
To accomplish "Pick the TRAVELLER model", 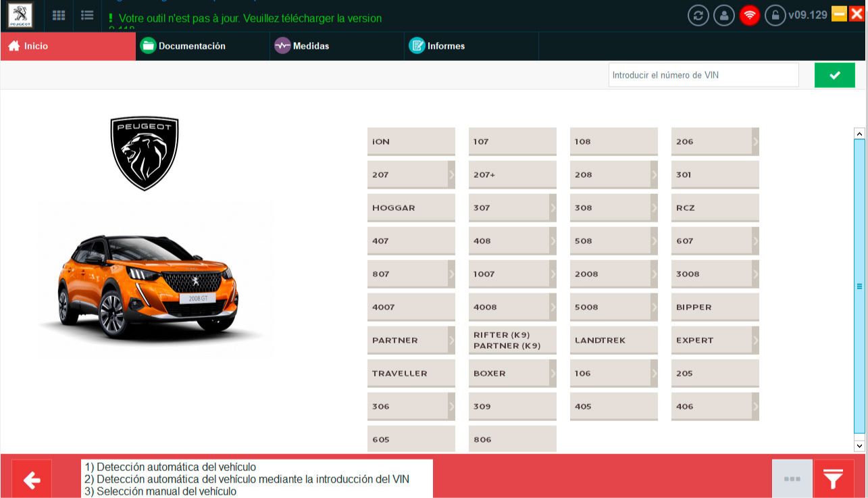I will 411,373.
